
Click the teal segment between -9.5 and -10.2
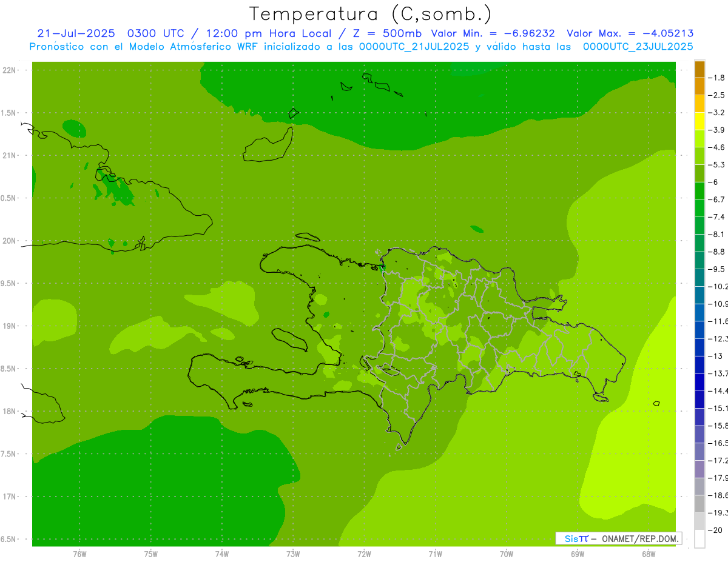[699, 278]
